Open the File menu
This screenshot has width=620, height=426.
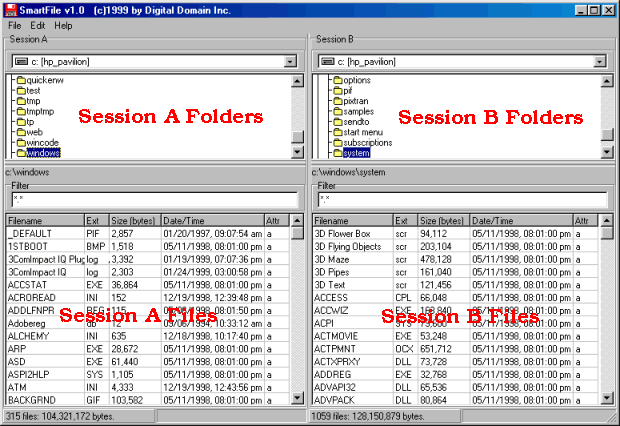click(x=15, y=26)
